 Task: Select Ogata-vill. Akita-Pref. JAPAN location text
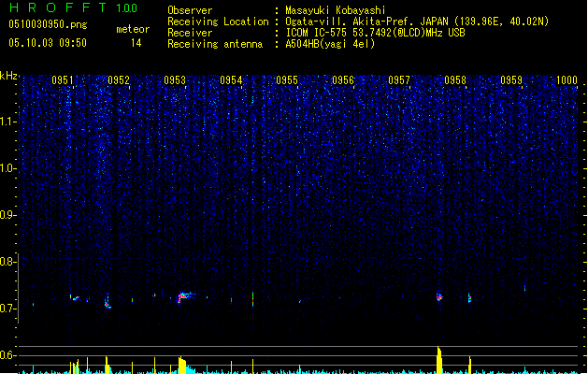(x=417, y=22)
